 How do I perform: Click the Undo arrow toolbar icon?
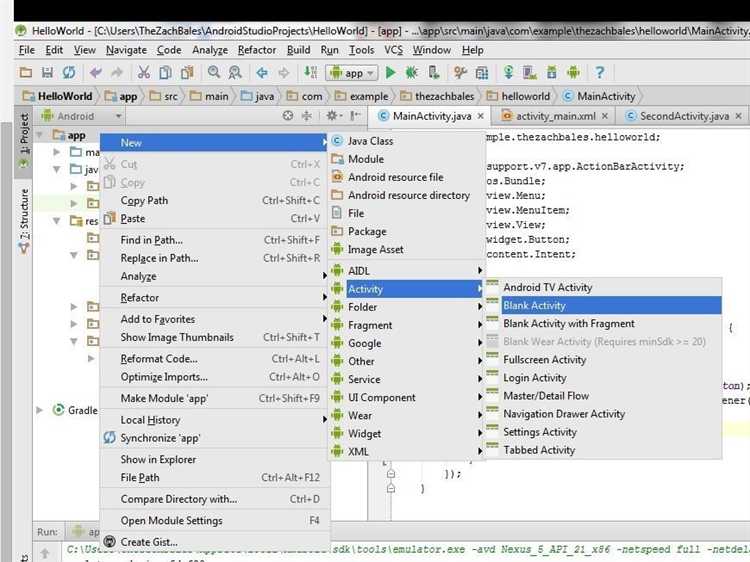[96, 73]
